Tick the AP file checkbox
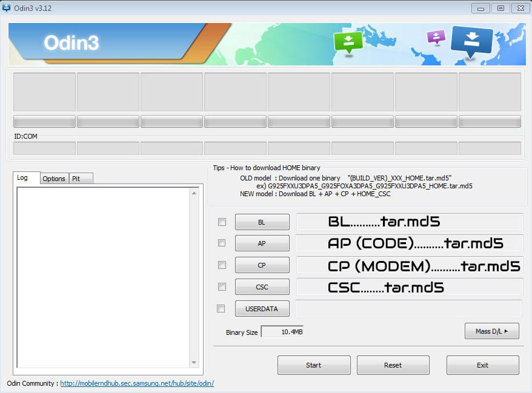 tap(222, 243)
